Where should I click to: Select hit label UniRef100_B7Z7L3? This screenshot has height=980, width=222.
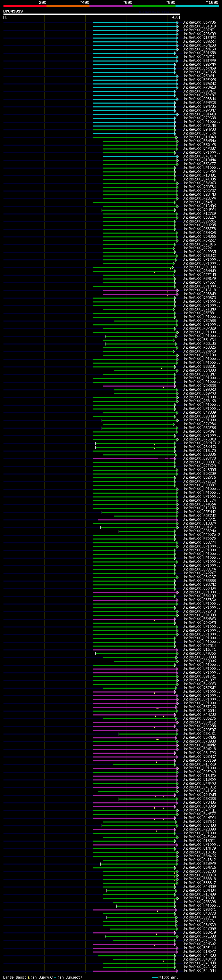199,481
